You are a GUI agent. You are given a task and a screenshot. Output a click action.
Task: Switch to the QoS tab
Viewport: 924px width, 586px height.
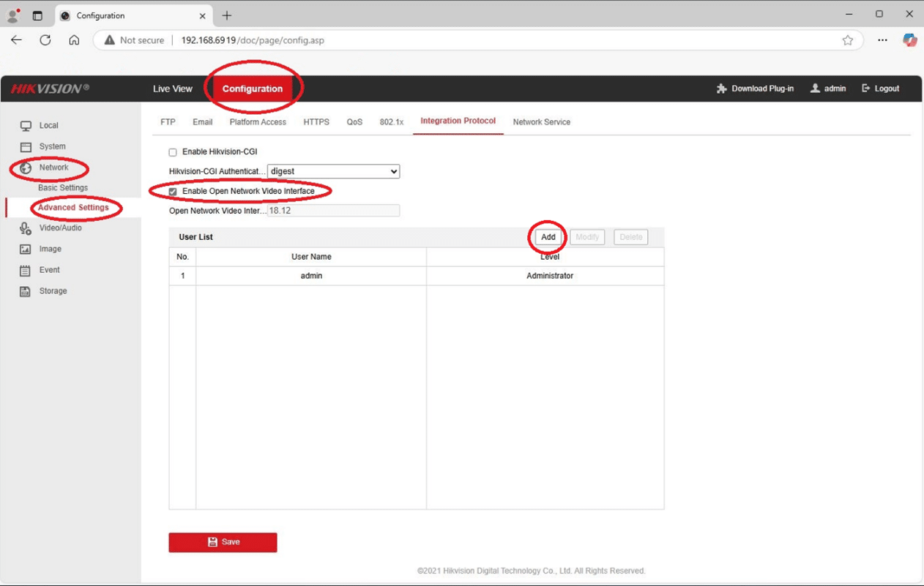pos(354,122)
